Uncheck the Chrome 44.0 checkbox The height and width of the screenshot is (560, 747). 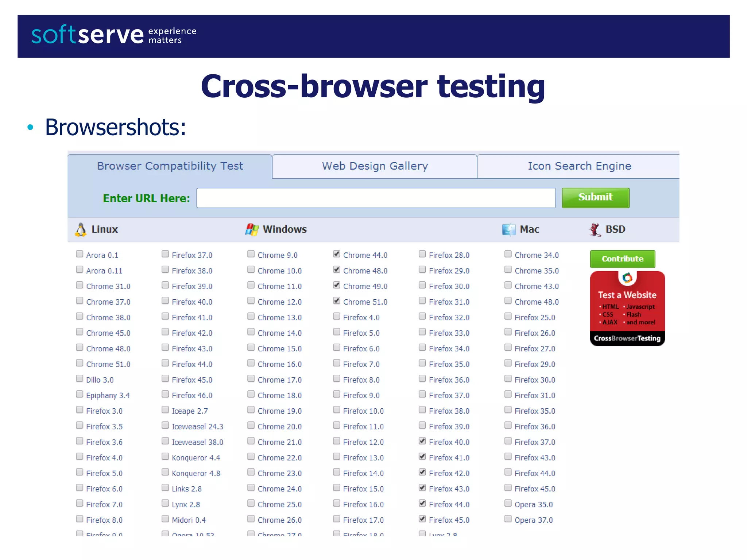337,254
